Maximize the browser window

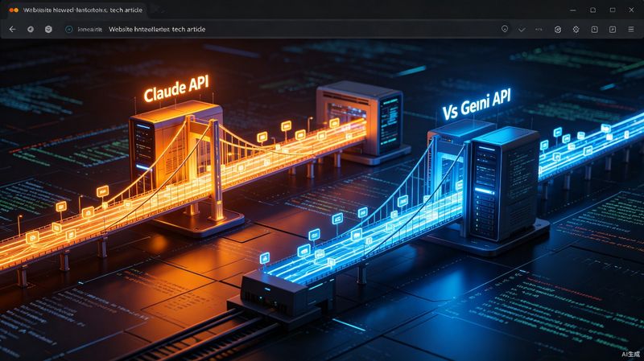coord(613,10)
